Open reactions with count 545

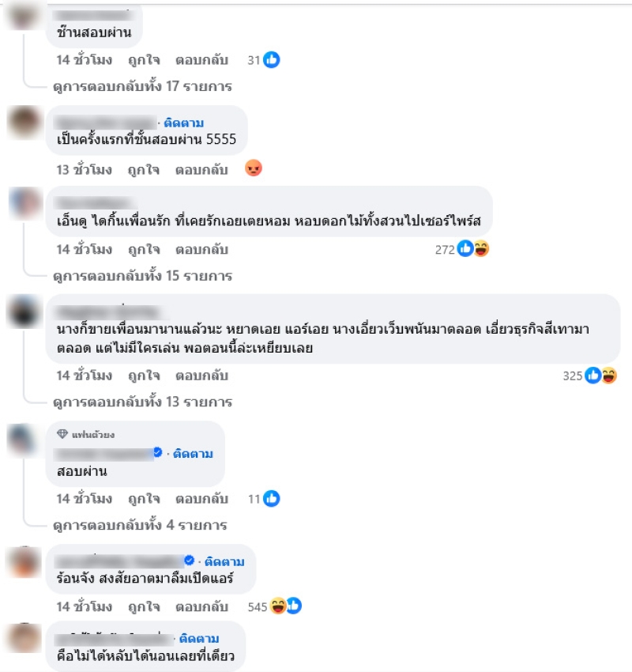click(x=274, y=606)
